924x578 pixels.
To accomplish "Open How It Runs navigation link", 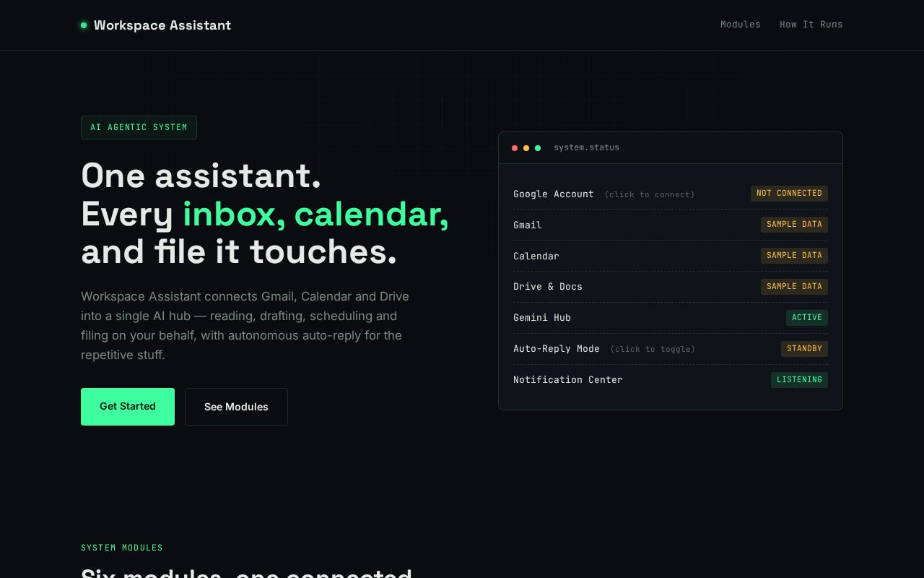I will tap(811, 25).
